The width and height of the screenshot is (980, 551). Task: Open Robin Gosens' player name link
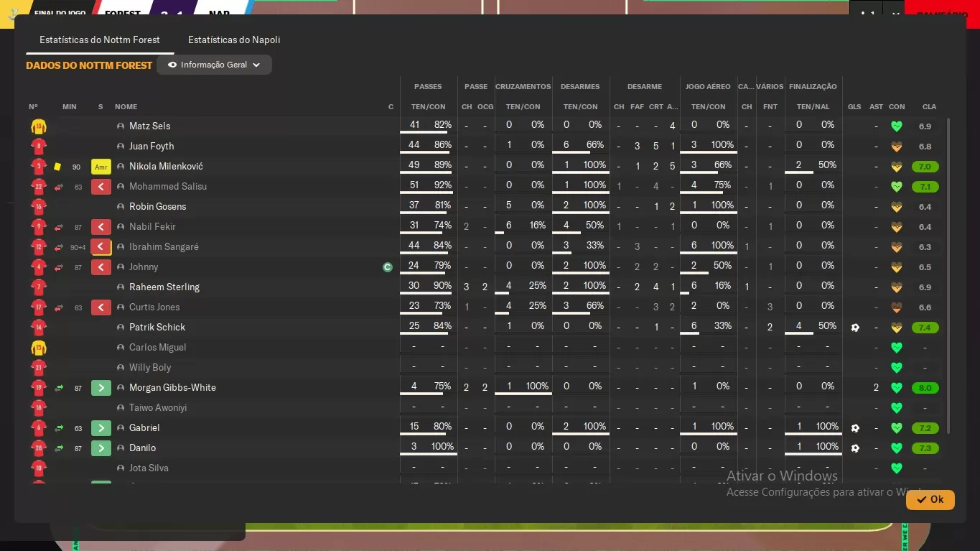[157, 207]
